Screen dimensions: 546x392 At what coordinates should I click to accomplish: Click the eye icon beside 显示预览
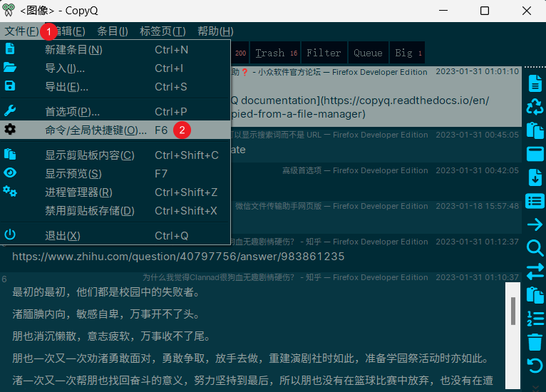[x=10, y=172]
